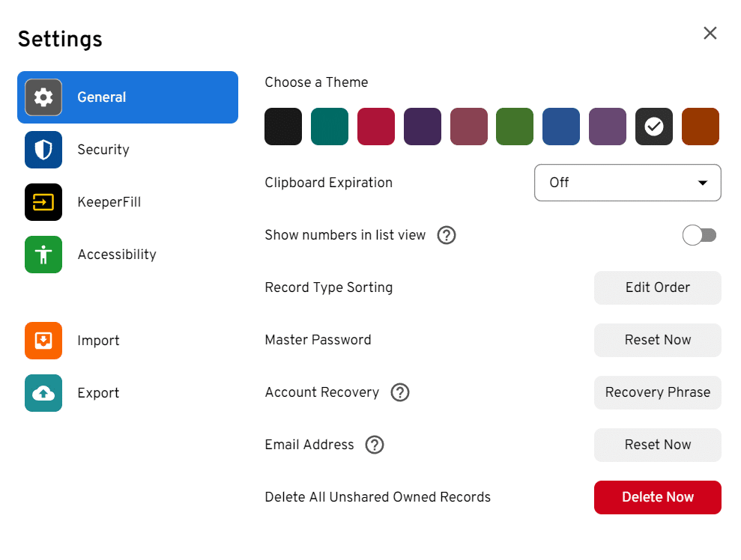Select the Import download icon
The width and height of the screenshot is (741, 560).
coord(43,341)
